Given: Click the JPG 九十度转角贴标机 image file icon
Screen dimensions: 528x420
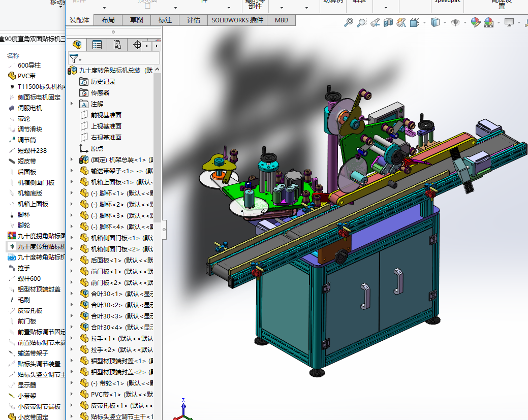Looking at the screenshot, I should (12, 257).
